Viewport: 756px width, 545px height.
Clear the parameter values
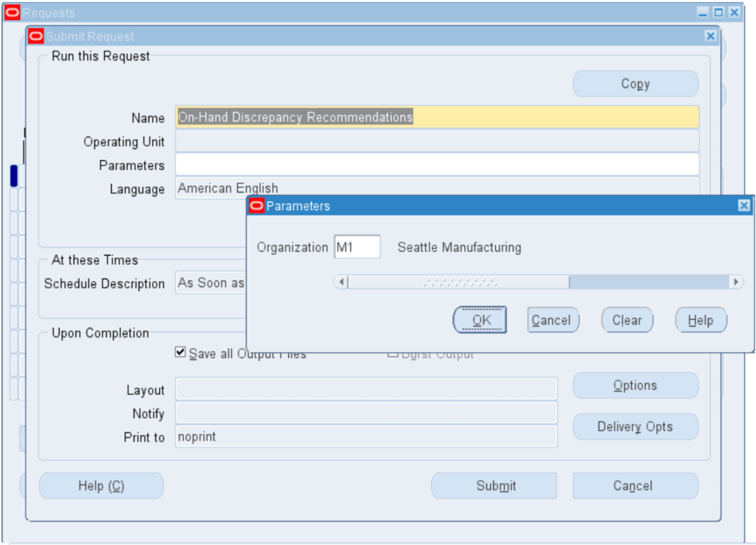627,320
